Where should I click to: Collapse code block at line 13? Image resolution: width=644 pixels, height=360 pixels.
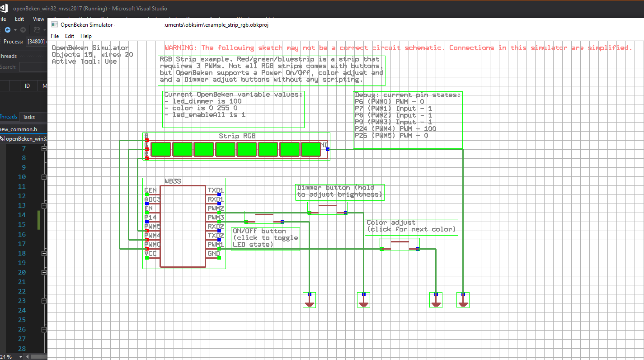click(44, 205)
